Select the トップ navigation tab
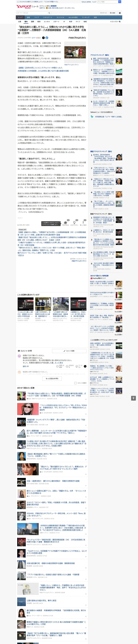The image size is (138, 644). 20,17
